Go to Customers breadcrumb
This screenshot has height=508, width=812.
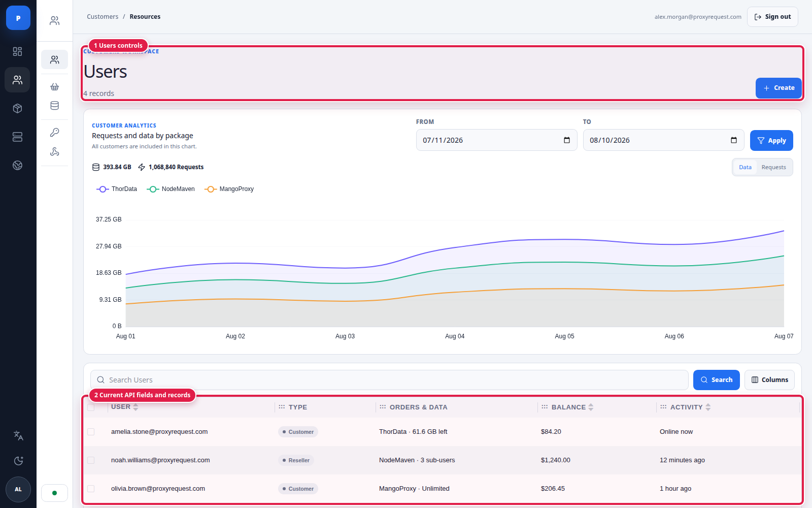pyautogui.click(x=103, y=17)
